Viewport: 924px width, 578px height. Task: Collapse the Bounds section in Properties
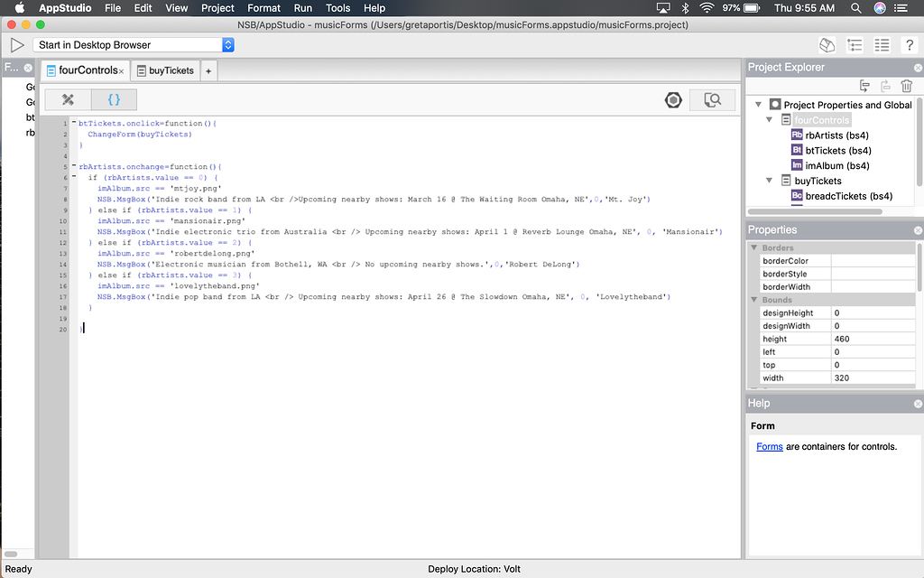point(754,299)
